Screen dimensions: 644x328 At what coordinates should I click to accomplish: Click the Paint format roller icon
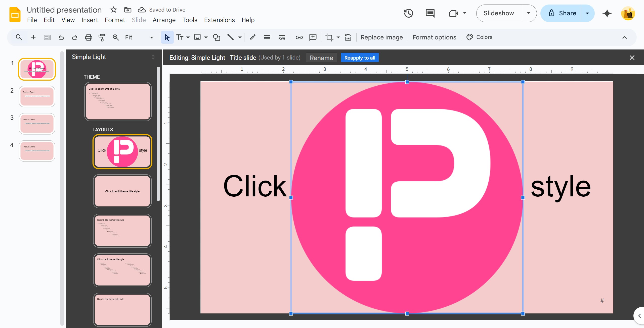pos(102,37)
